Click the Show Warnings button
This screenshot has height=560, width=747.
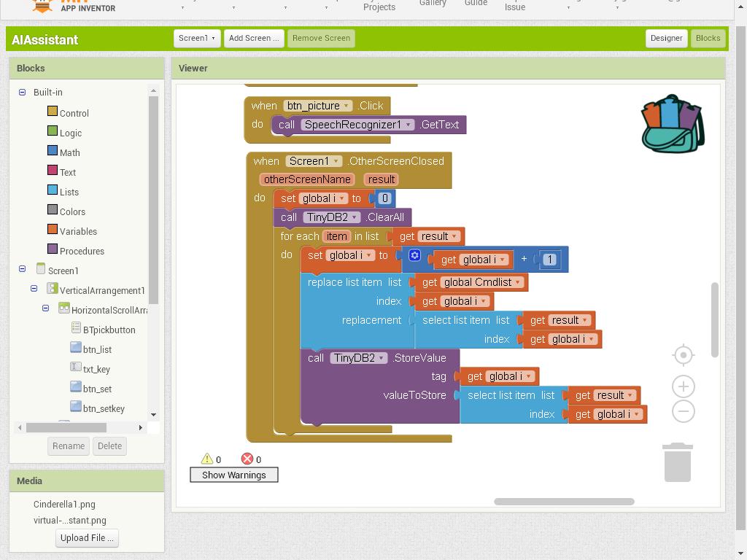click(x=234, y=475)
